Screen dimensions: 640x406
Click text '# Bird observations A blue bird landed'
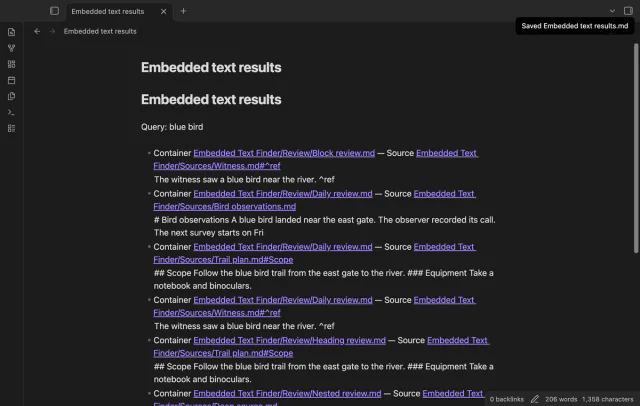pyautogui.click(x=212, y=220)
